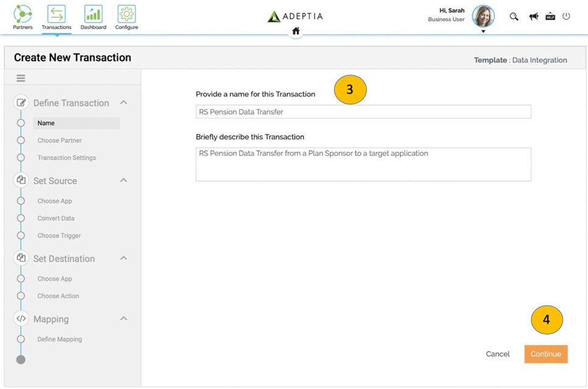Open the Help icon
The width and height of the screenshot is (588, 389).
(550, 16)
